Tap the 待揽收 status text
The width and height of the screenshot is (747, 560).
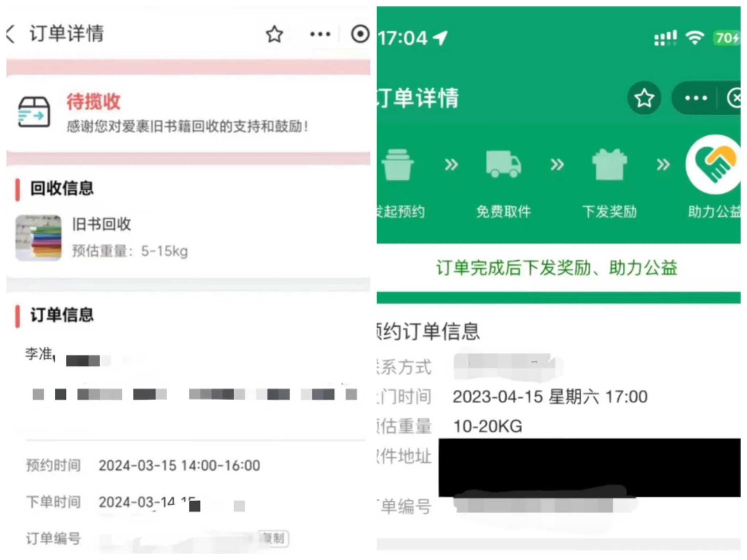coord(93,101)
